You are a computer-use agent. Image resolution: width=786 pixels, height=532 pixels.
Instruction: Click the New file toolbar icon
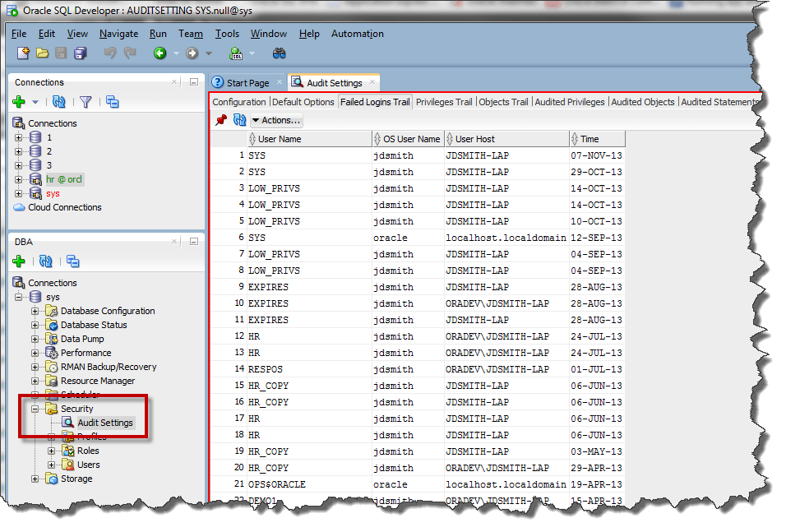23,53
